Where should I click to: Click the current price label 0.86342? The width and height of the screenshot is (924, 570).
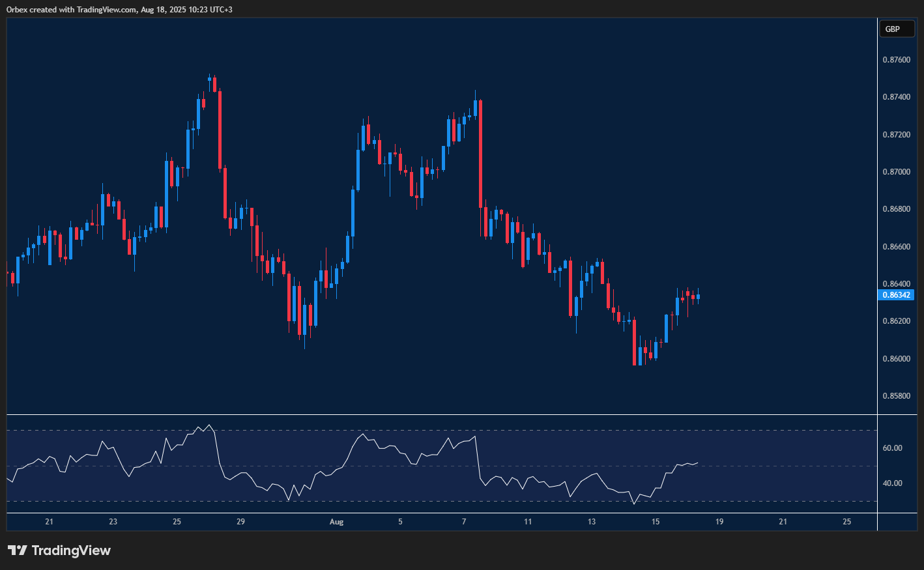coord(897,294)
